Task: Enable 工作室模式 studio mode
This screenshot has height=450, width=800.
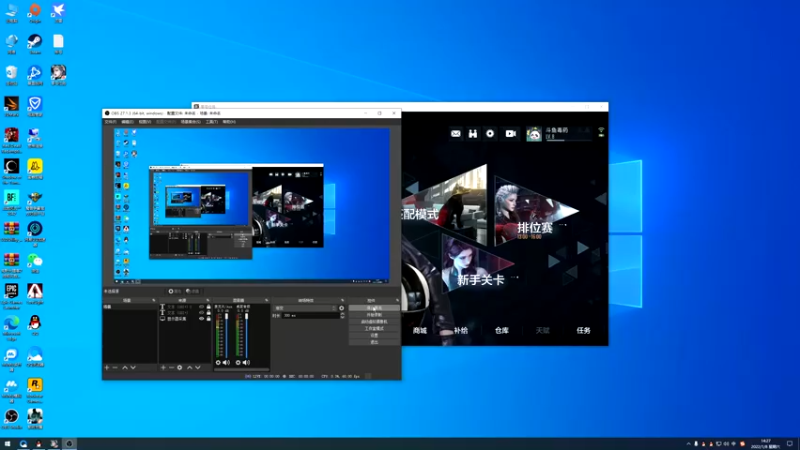Action: tap(374, 329)
